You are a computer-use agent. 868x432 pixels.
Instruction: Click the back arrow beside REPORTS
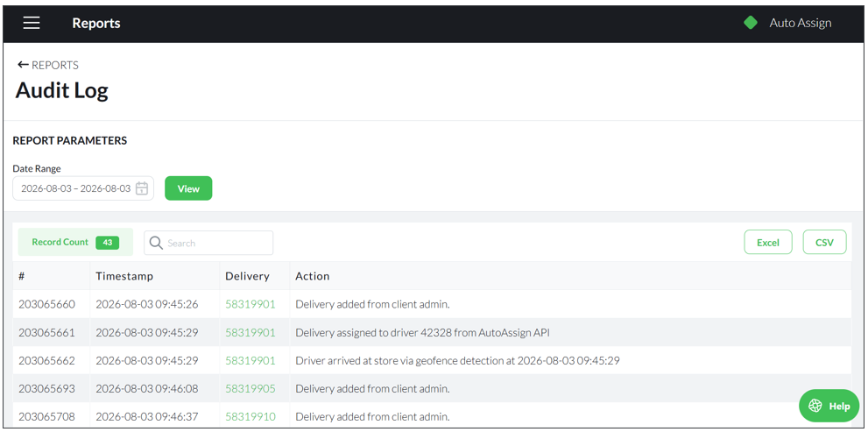pyautogui.click(x=23, y=65)
